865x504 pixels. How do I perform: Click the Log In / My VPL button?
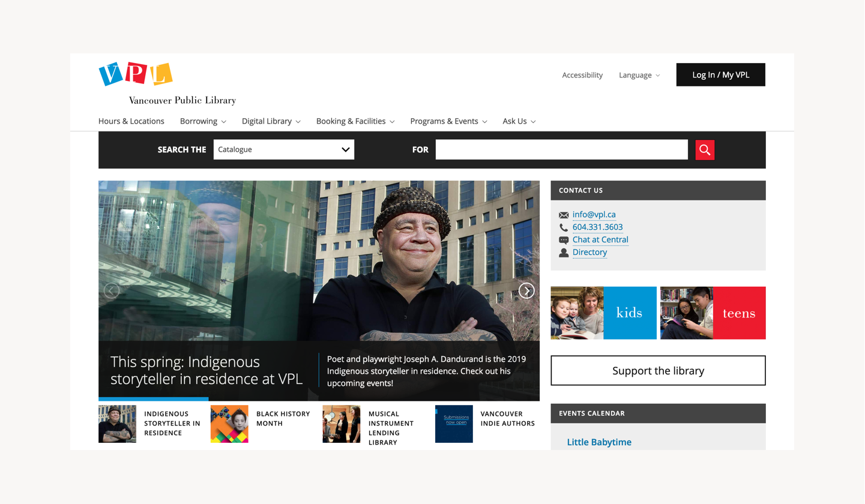coord(720,75)
